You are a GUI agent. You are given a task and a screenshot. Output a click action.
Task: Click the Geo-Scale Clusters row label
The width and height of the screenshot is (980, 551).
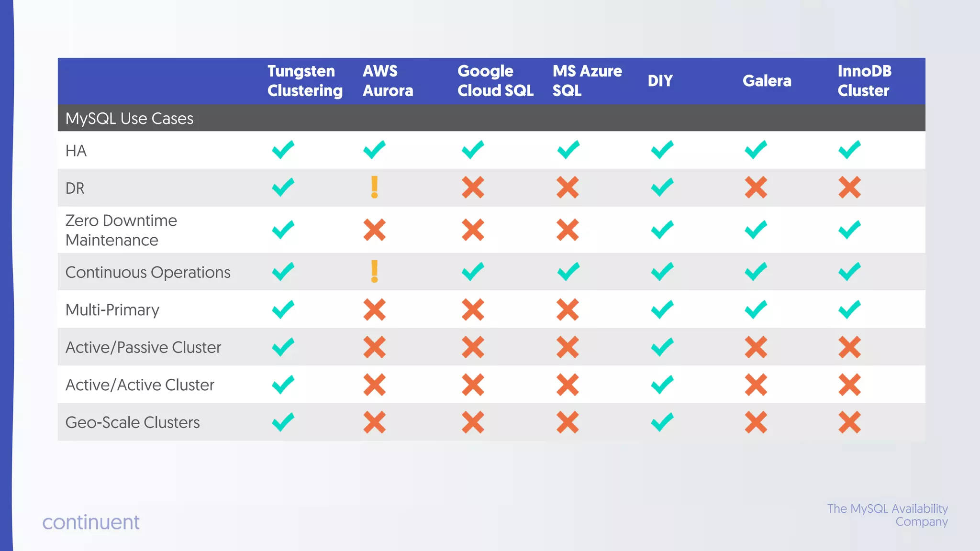(133, 422)
